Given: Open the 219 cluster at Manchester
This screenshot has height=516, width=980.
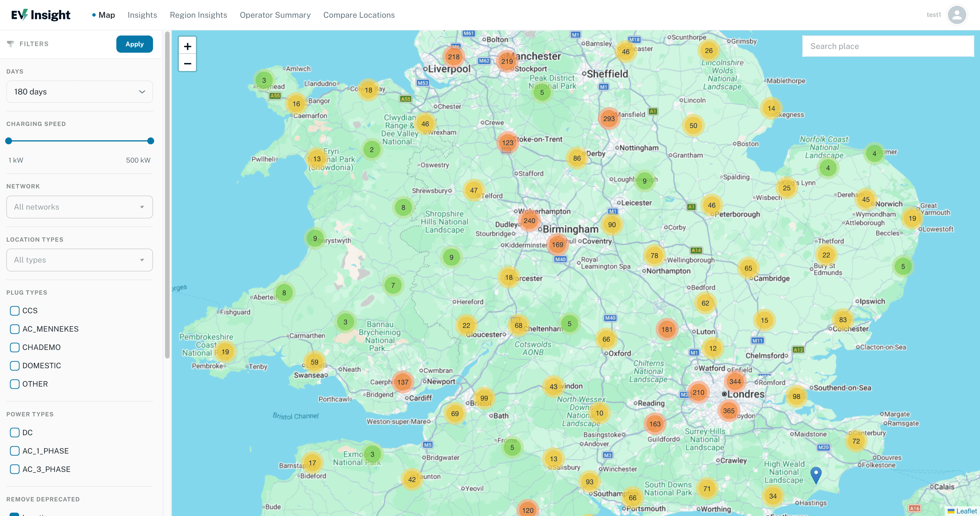Looking at the screenshot, I should pos(507,61).
